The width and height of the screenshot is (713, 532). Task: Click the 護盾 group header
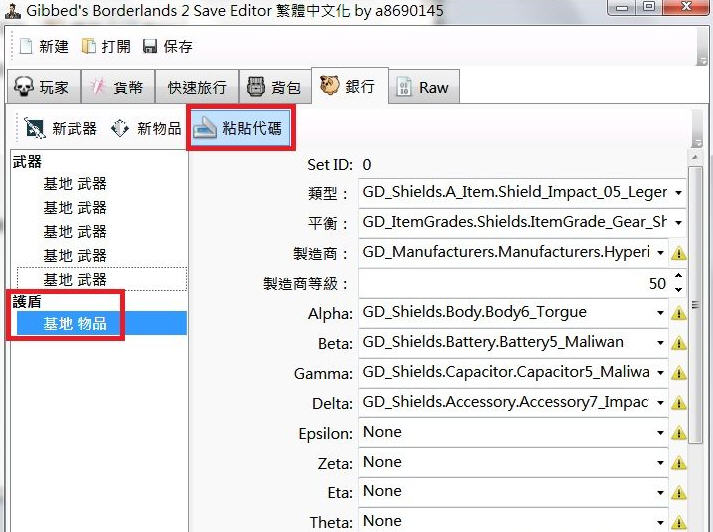click(x=27, y=301)
